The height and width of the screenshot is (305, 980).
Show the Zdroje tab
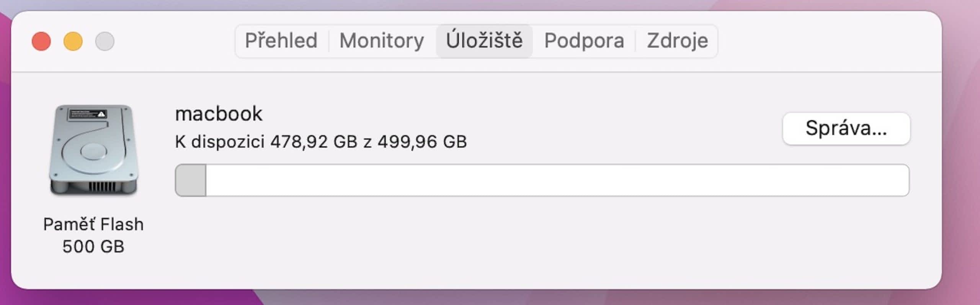[677, 41]
